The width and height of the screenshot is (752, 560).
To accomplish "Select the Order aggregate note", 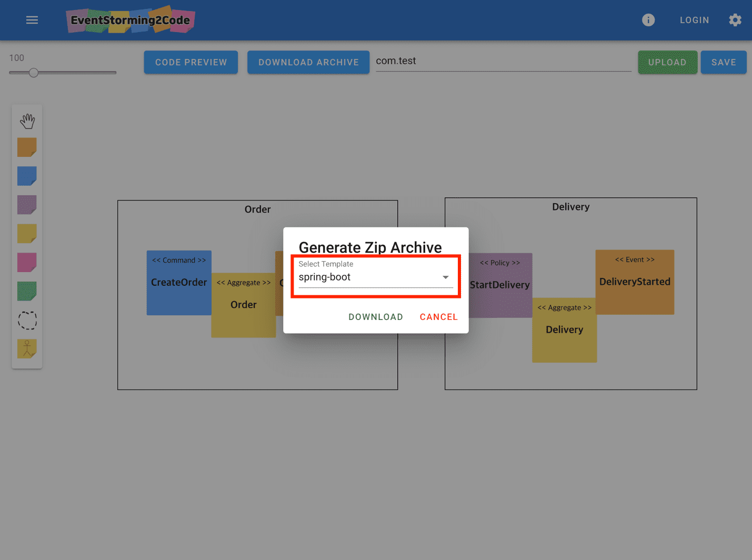I will 244,305.
